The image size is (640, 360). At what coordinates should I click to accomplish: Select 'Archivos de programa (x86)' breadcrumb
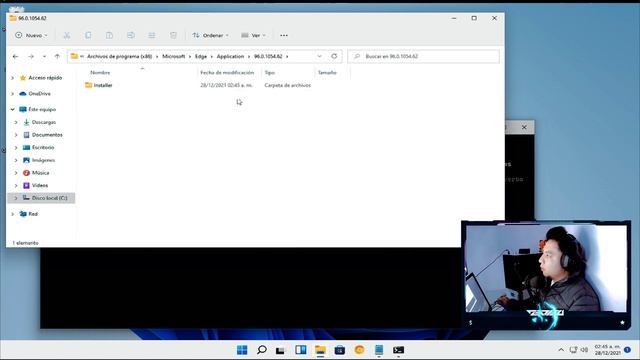119,56
